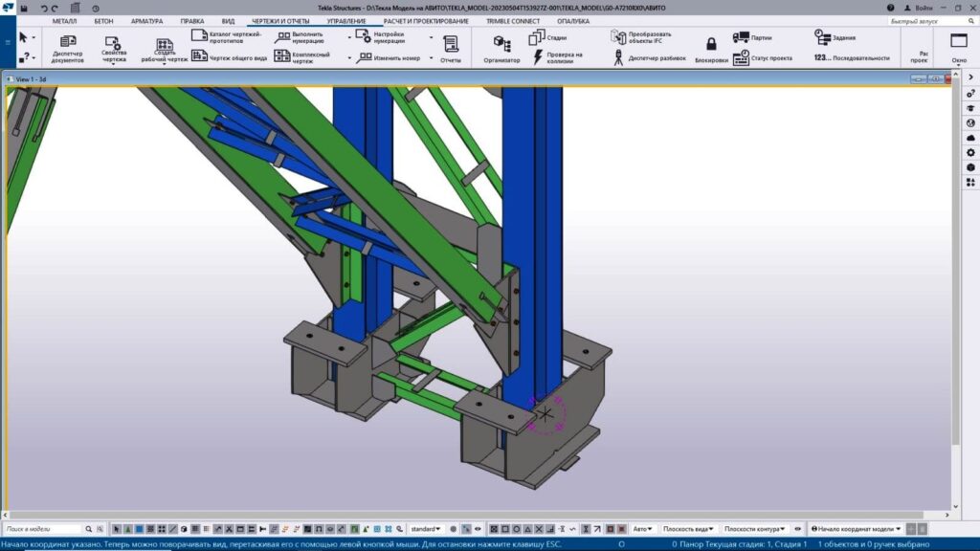Open Свойства чертежа (Drawing properties)

tap(114, 49)
